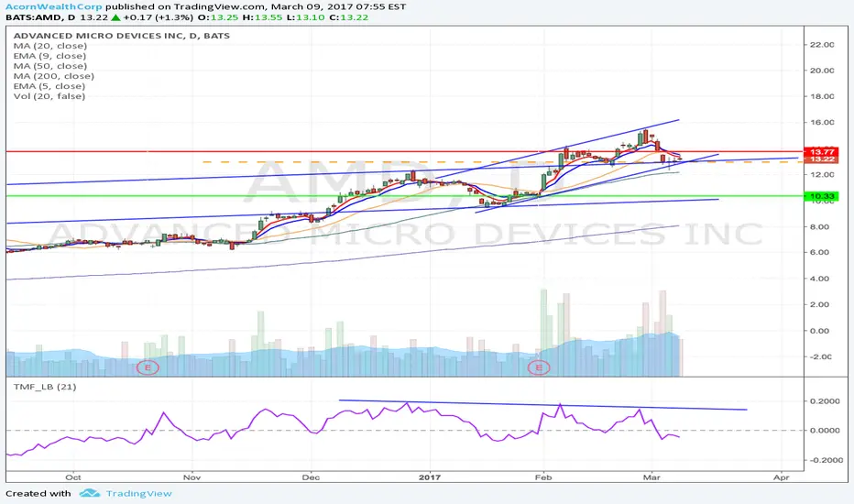Click the Dec label on time axis
The image size is (854, 504).
point(311,477)
